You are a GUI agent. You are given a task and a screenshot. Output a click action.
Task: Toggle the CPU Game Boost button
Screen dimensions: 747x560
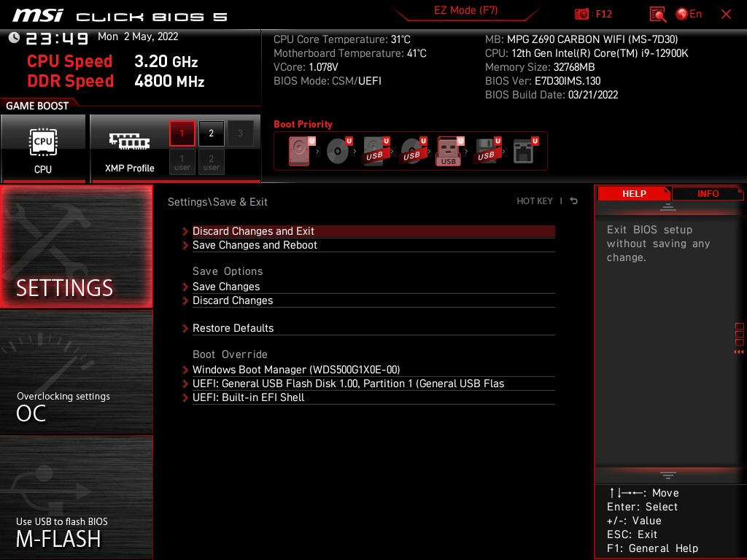click(x=43, y=149)
